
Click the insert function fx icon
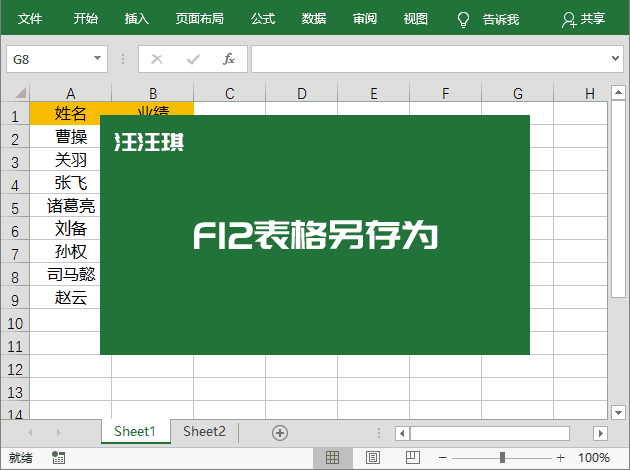point(229,59)
